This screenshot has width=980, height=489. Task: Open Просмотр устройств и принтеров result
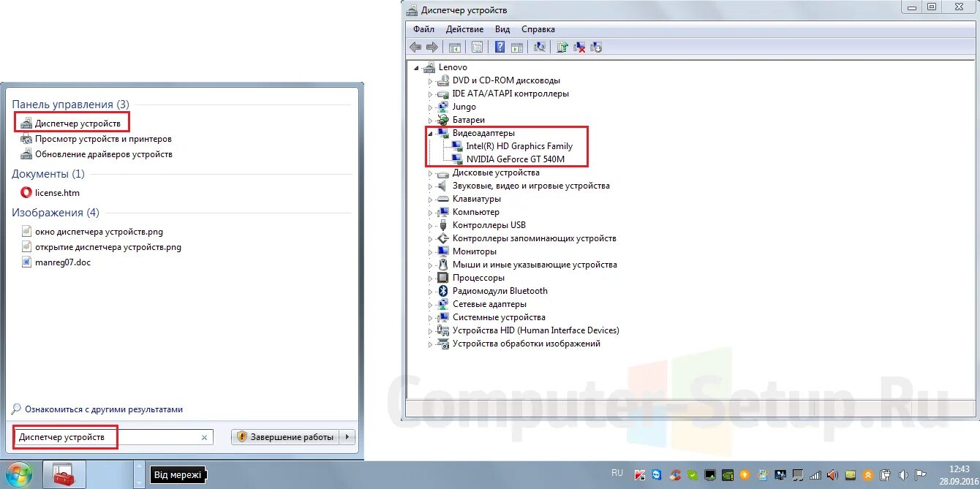point(96,139)
